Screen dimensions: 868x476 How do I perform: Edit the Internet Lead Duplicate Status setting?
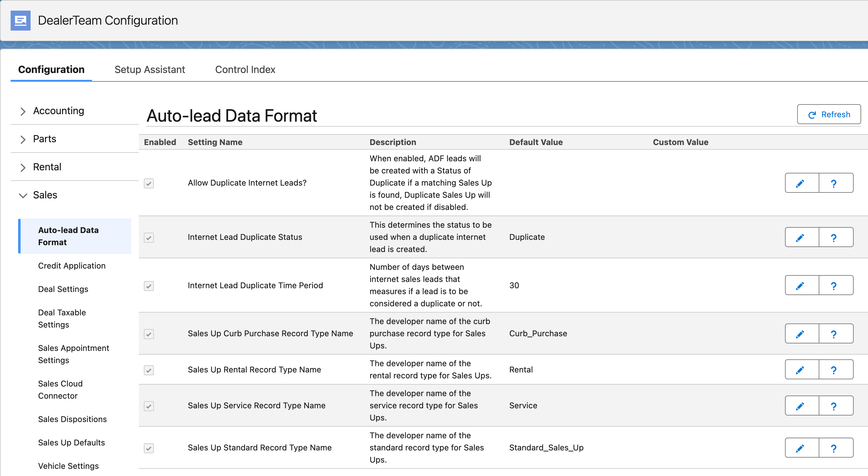[x=802, y=237]
